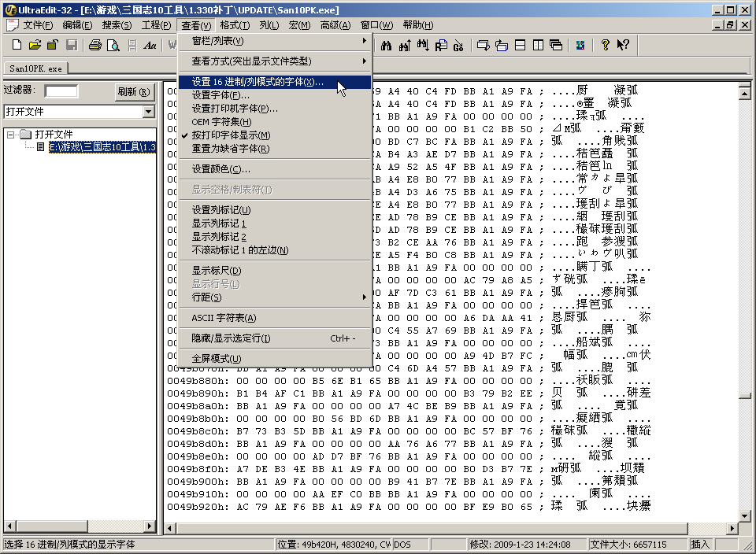
Task: Open the 列(L) menu
Action: (269, 25)
